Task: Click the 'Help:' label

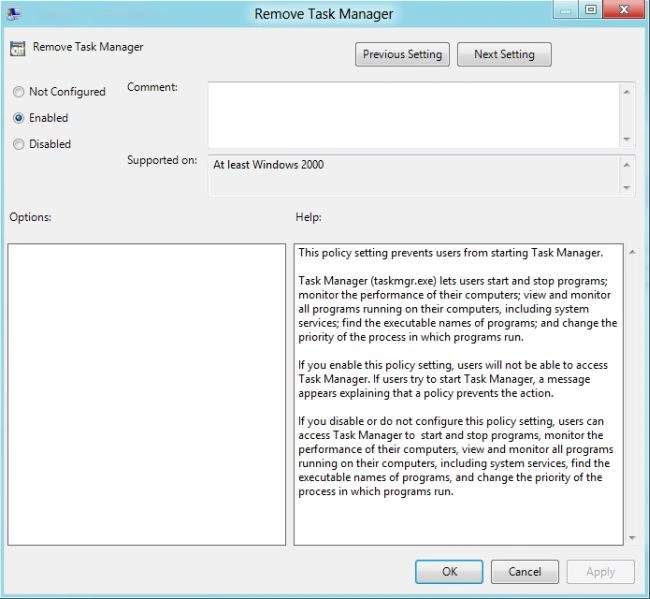Action: (308, 217)
